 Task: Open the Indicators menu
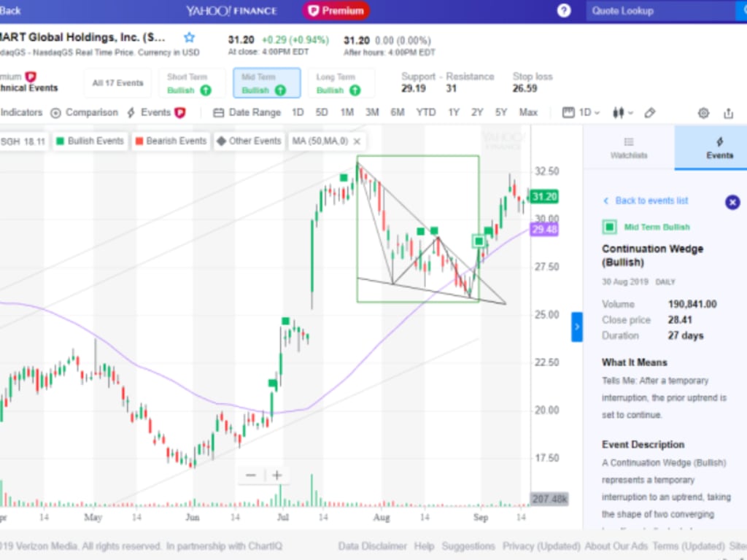pos(21,113)
